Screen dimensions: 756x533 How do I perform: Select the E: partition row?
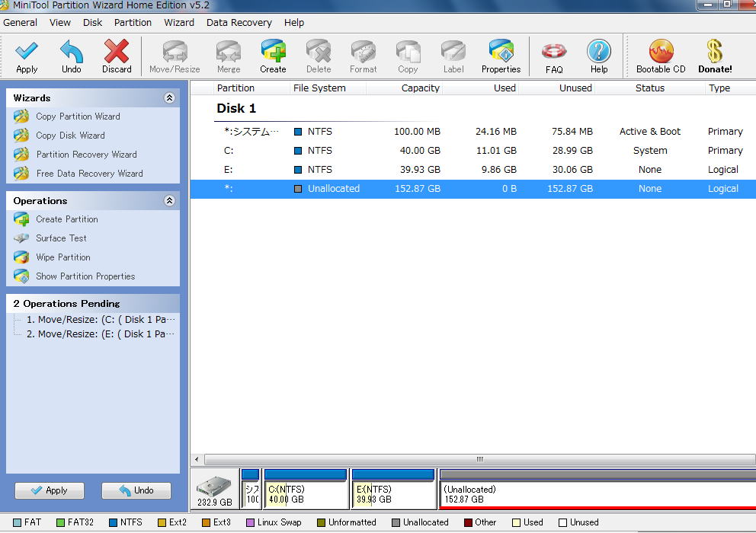(x=473, y=170)
